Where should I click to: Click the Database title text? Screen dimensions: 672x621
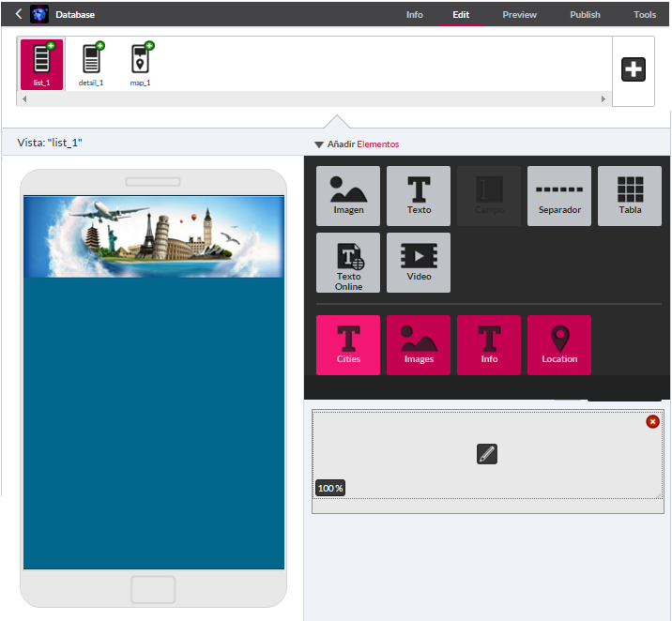click(x=75, y=15)
